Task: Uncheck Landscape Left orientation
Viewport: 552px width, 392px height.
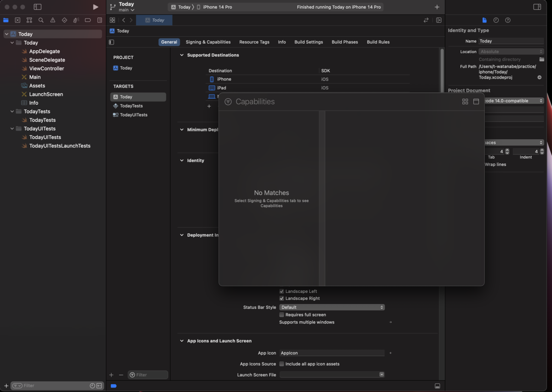Action: point(282,291)
